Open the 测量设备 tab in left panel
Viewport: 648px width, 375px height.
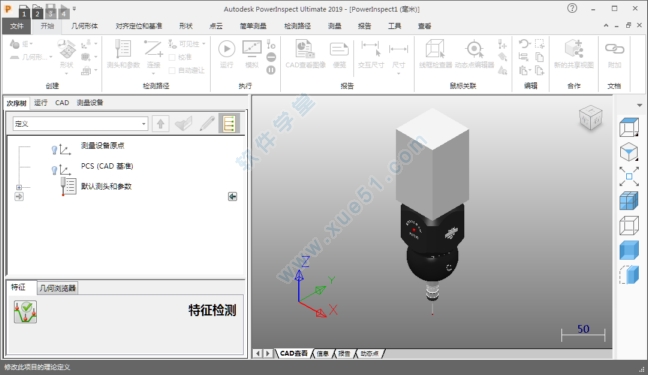pyautogui.click(x=90, y=103)
